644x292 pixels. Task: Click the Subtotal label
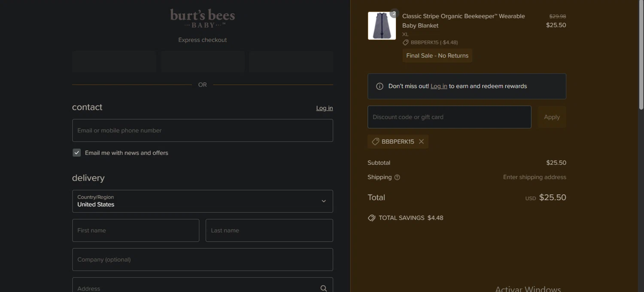(379, 163)
